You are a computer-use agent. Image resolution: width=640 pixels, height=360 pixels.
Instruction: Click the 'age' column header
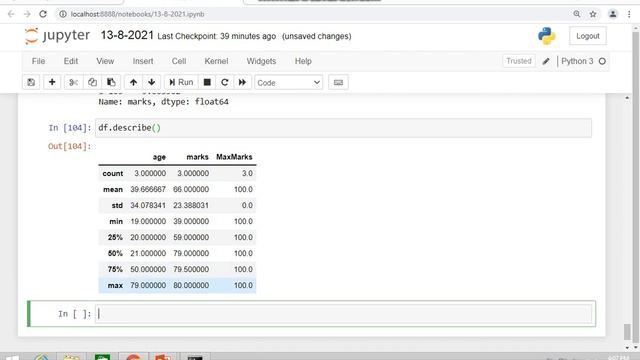point(159,157)
